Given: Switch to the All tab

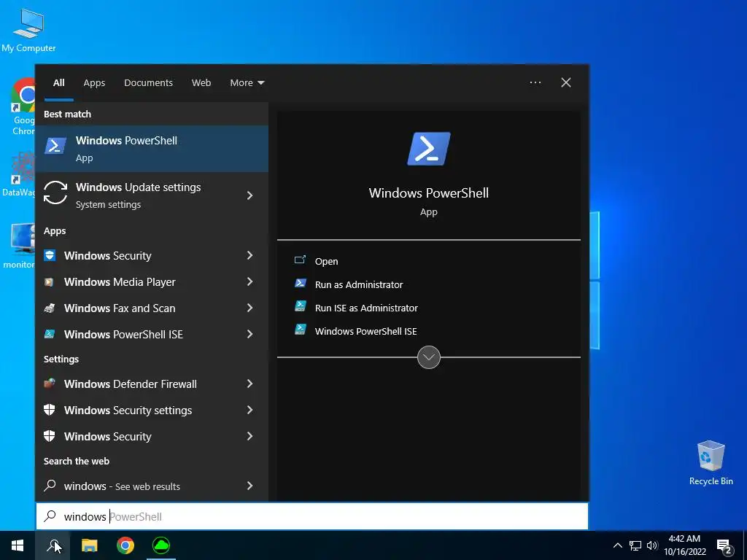Looking at the screenshot, I should click(x=59, y=83).
